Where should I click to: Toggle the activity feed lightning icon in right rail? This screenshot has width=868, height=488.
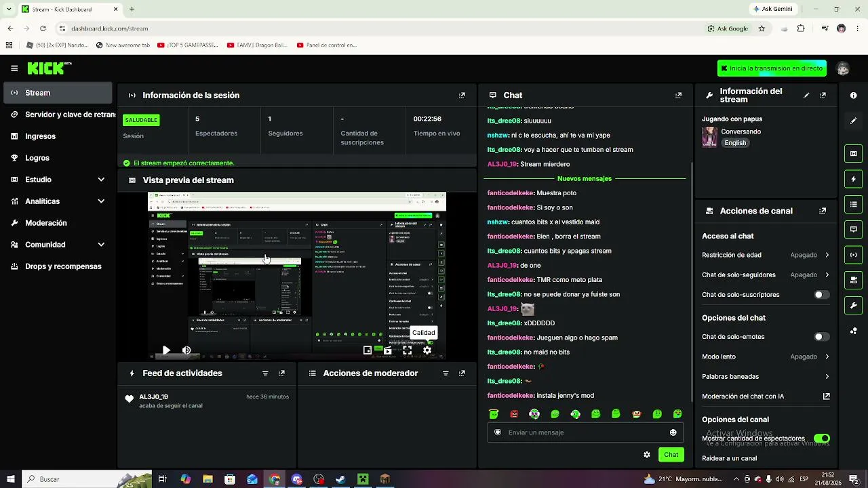(853, 179)
